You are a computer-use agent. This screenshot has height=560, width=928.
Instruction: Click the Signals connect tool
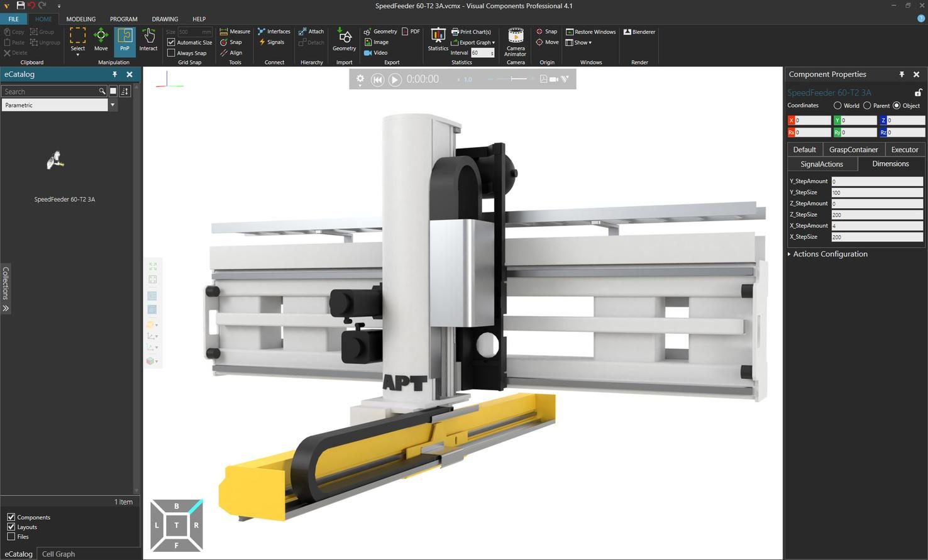pos(274,42)
